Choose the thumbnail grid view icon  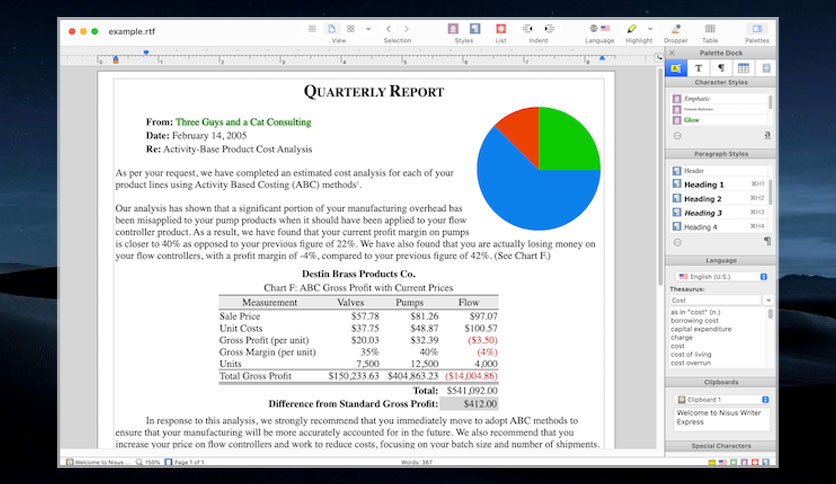[351, 29]
